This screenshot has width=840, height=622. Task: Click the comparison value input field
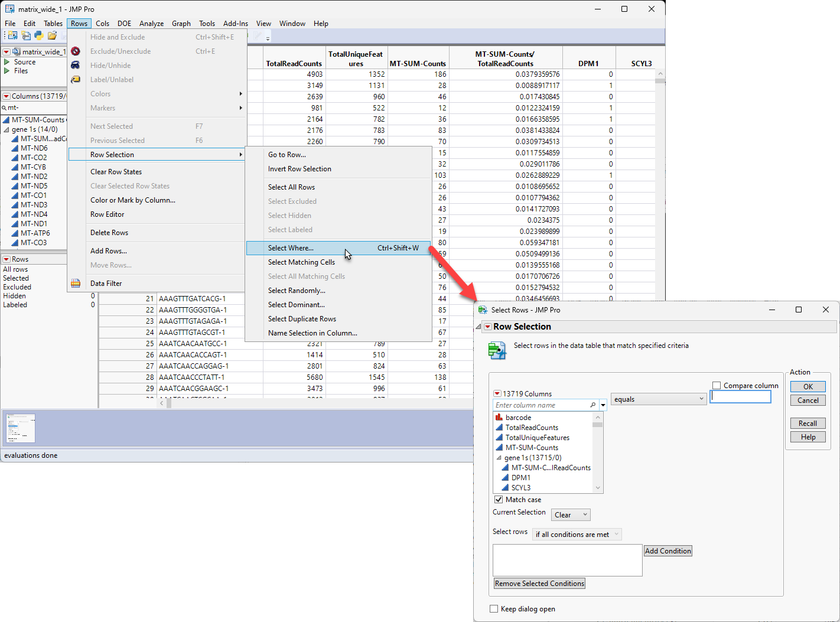(741, 397)
